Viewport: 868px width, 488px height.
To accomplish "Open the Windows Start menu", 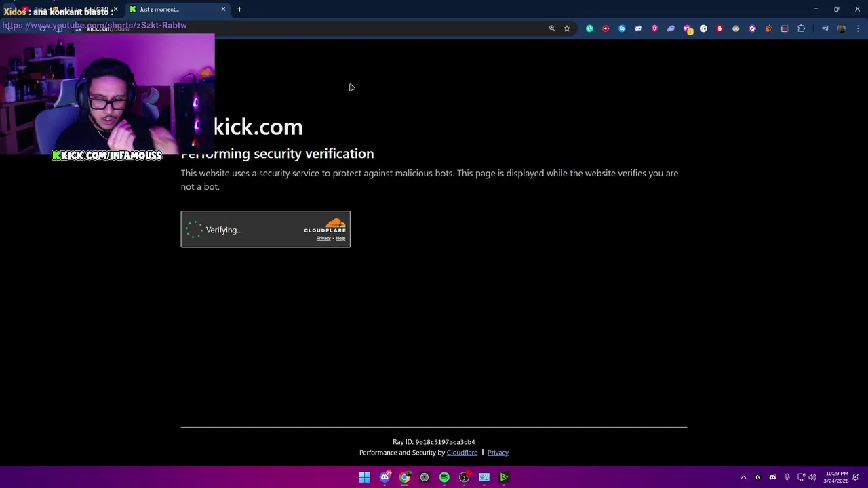I will [x=365, y=477].
